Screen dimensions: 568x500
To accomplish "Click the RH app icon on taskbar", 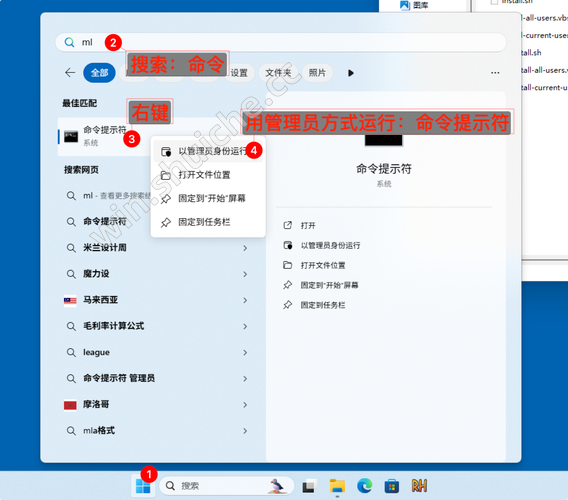I will pyautogui.click(x=419, y=486).
